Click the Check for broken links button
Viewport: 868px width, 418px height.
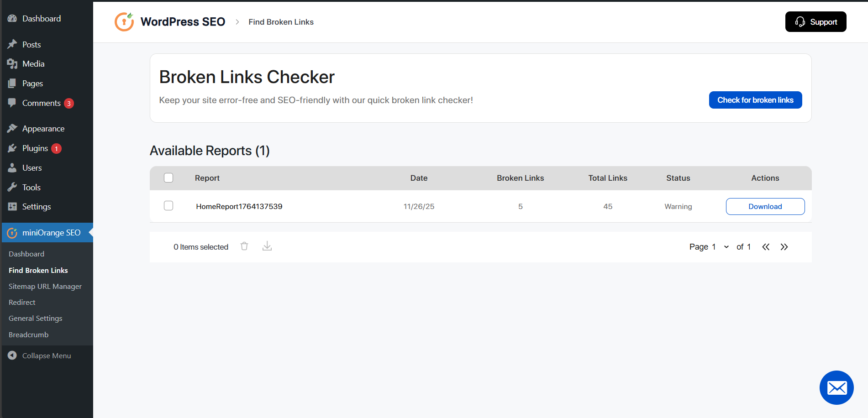click(755, 99)
